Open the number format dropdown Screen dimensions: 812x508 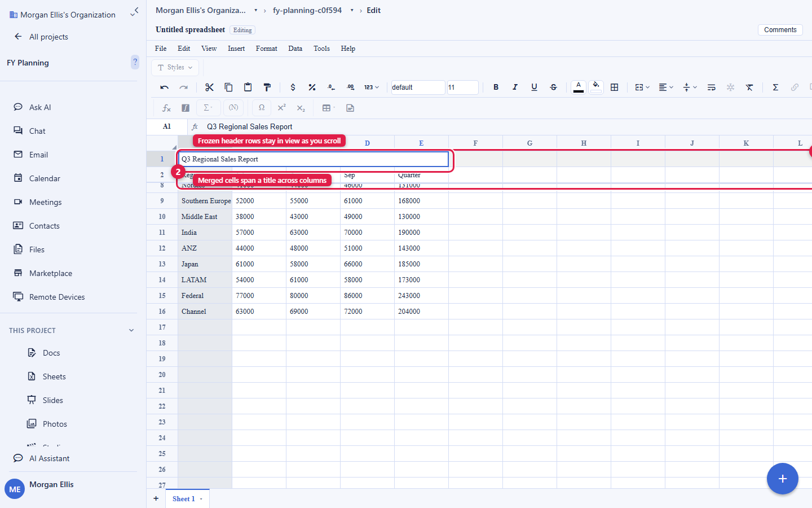click(x=371, y=87)
